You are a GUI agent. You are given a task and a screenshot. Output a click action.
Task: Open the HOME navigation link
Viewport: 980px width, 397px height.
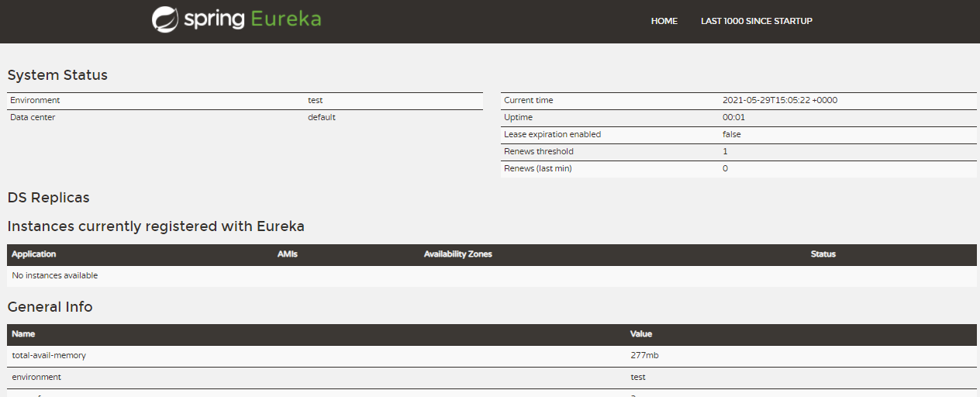coord(664,21)
